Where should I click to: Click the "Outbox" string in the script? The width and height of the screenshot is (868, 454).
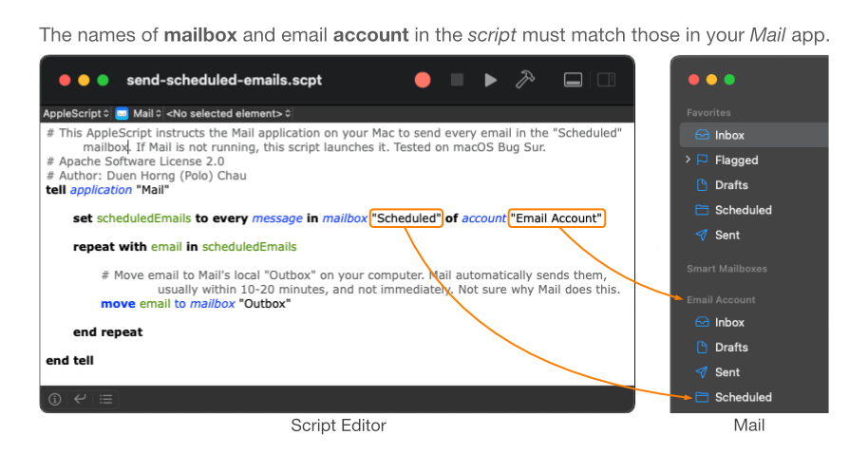[265, 303]
